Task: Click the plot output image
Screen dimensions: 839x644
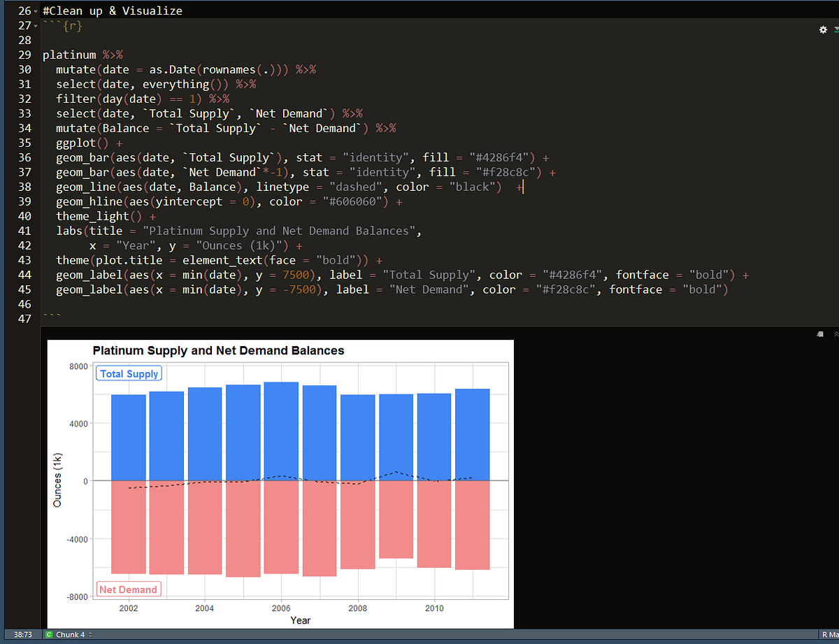Action: (x=280, y=482)
